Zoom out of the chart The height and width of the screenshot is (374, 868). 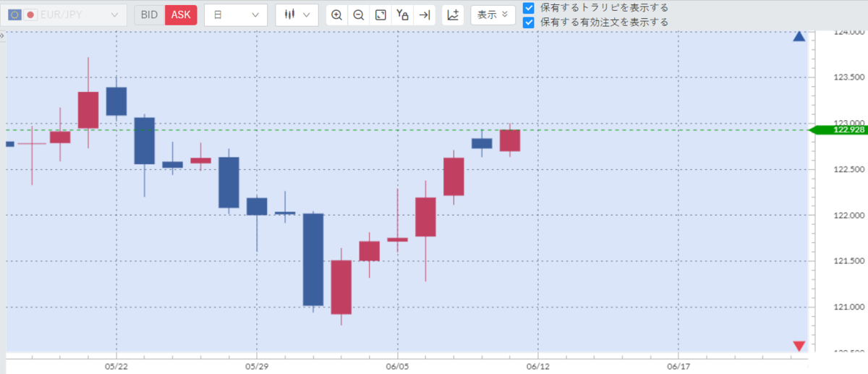click(358, 14)
